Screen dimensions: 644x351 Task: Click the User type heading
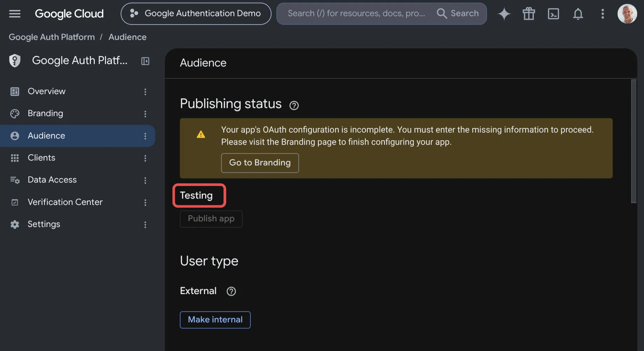click(209, 261)
